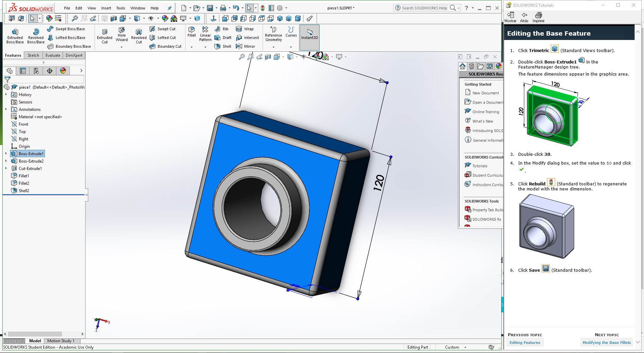Click the Revolved Cut tool
This screenshot has height=353, width=644.
click(139, 36)
